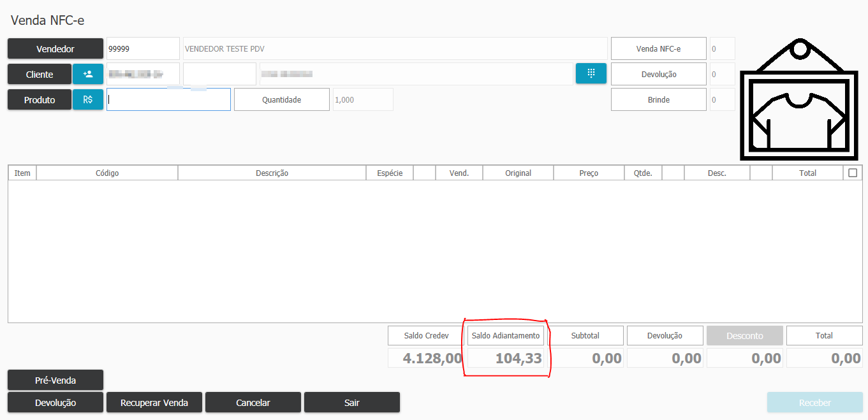Click the Descrição column header

tap(272, 173)
